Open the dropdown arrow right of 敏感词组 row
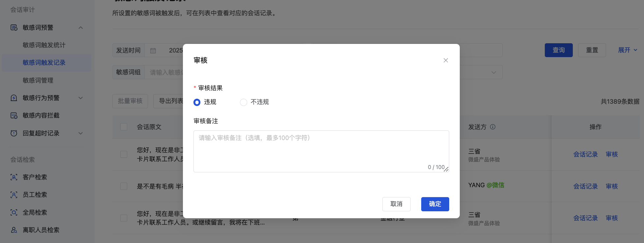The height and width of the screenshot is (243, 644). pyautogui.click(x=494, y=72)
